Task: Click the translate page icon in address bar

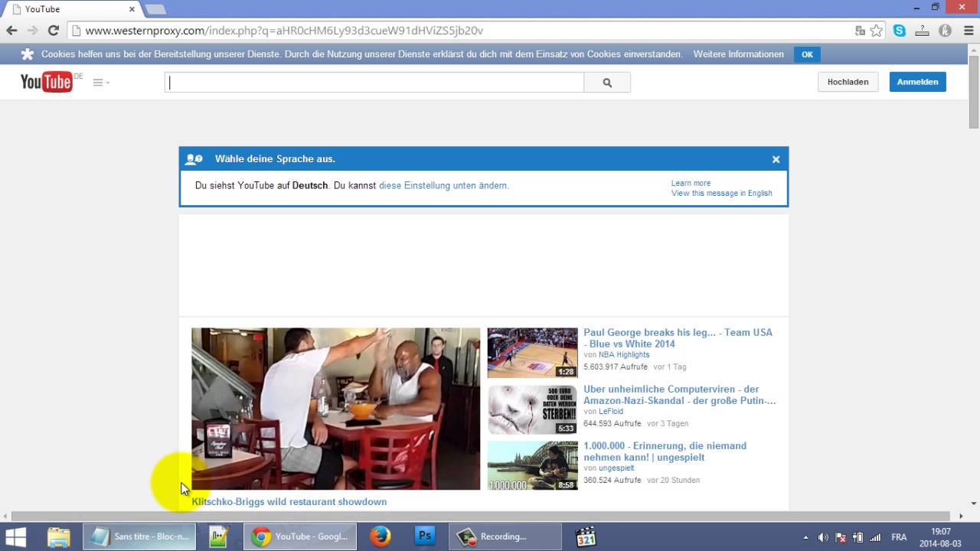Action: pos(860,31)
